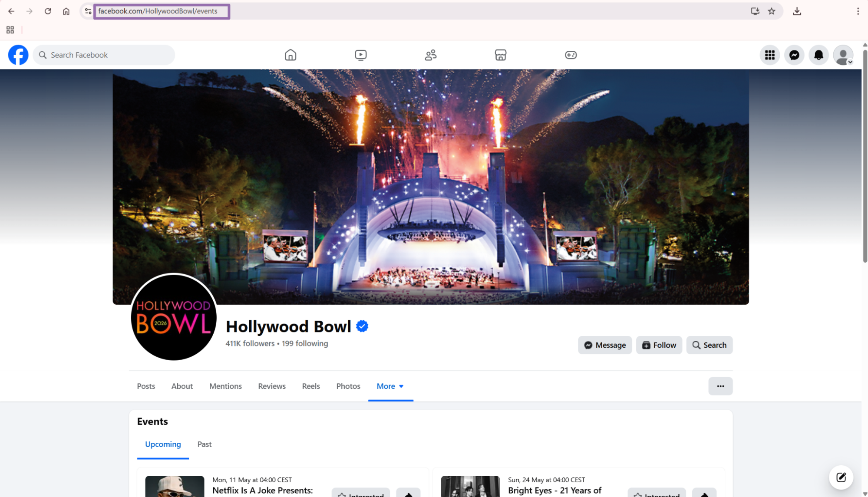Open the Facebook Video tab icon
This screenshot has width=868, height=497.
360,55
